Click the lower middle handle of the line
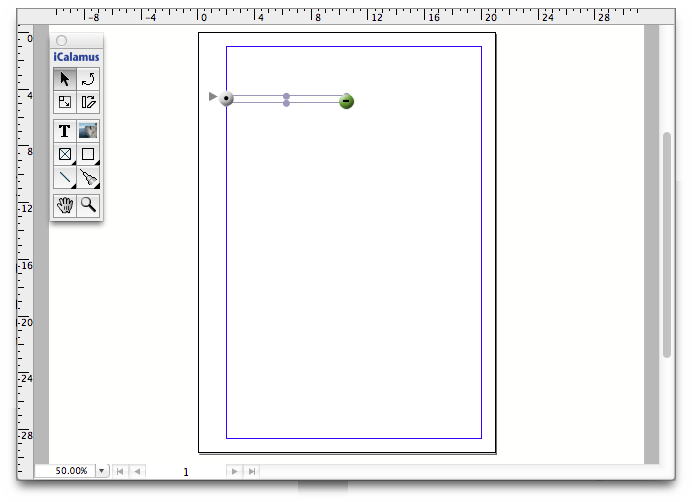Image resolution: width=692 pixels, height=502 pixels. [286, 103]
